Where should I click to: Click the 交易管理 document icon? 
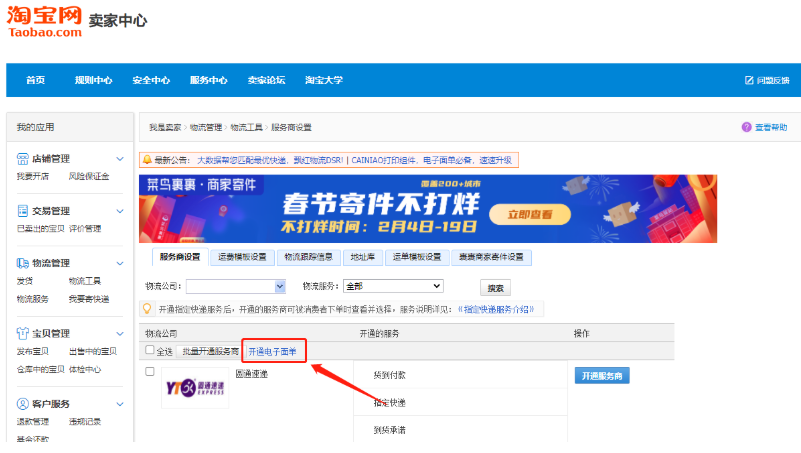click(22, 211)
